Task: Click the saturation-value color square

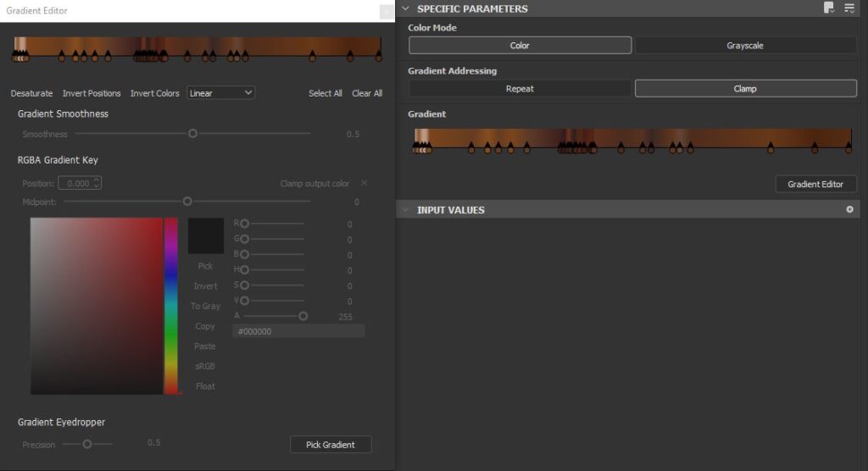Action: 97,306
